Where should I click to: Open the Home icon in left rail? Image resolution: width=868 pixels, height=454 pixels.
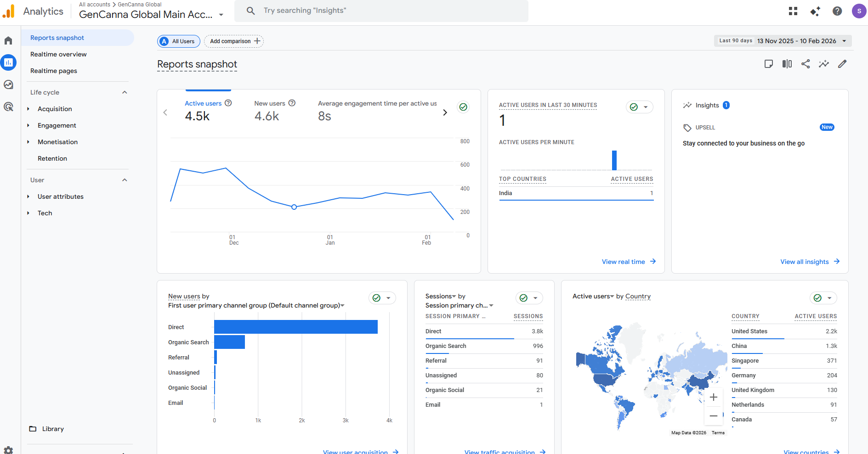coord(8,41)
